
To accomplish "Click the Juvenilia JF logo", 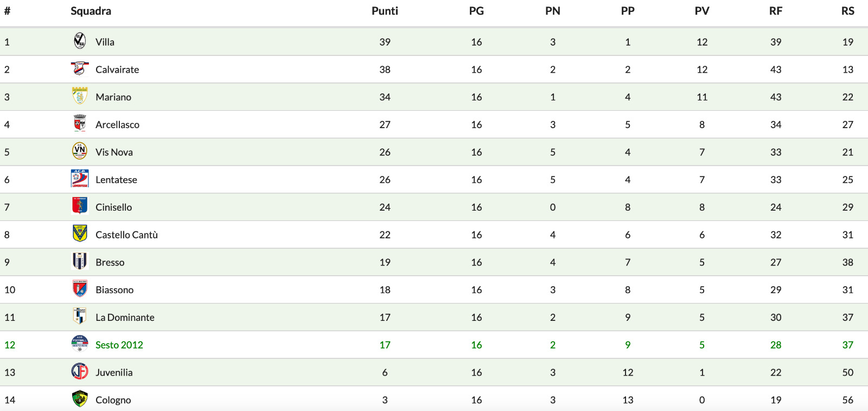I will (80, 371).
